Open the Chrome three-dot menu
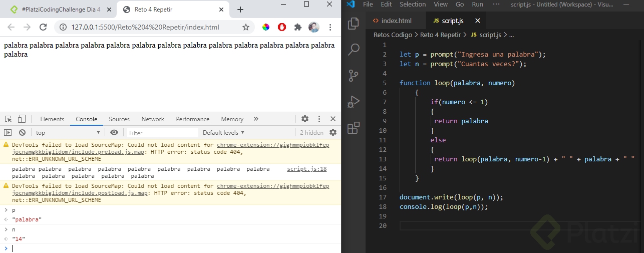 (330, 27)
